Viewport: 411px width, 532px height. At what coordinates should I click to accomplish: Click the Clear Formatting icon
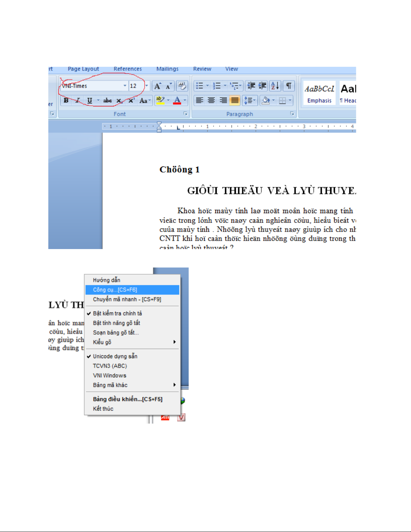pyautogui.click(x=182, y=86)
